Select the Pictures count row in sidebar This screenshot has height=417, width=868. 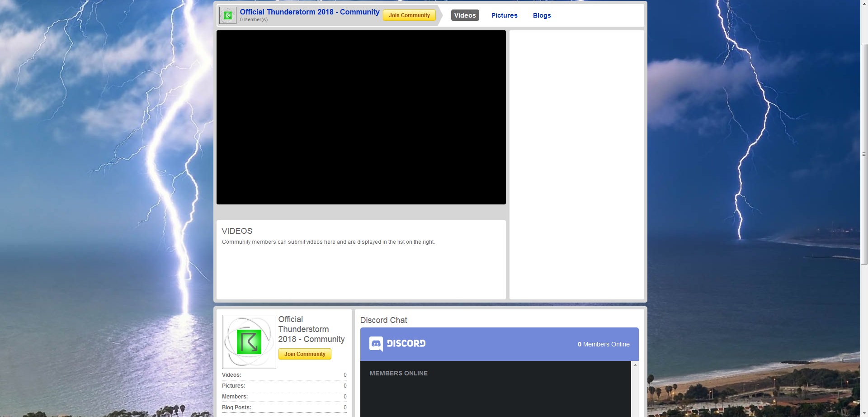[284, 386]
